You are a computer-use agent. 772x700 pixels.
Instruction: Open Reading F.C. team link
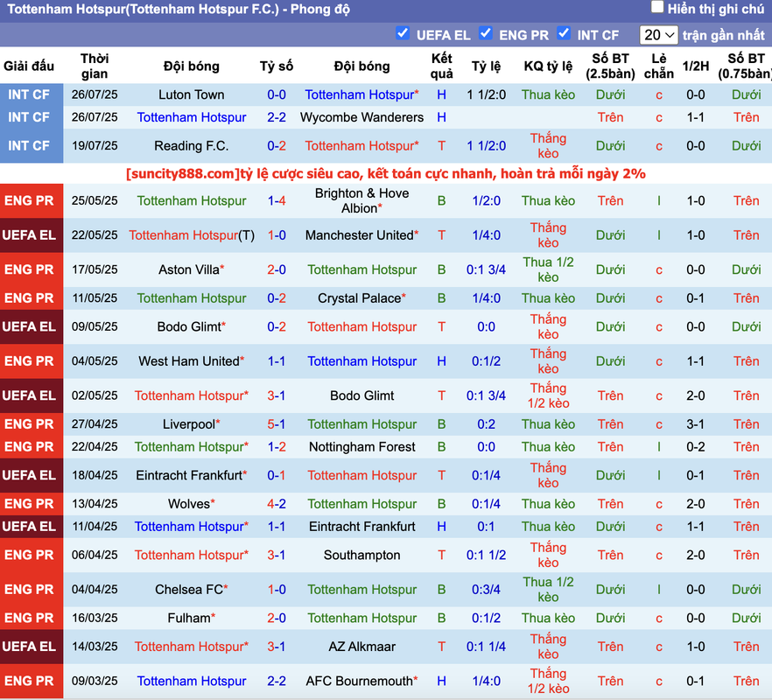(191, 146)
